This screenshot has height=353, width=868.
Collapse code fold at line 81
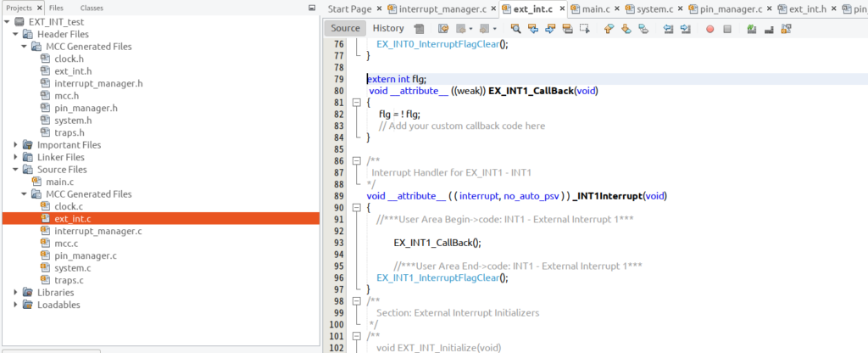coord(356,103)
